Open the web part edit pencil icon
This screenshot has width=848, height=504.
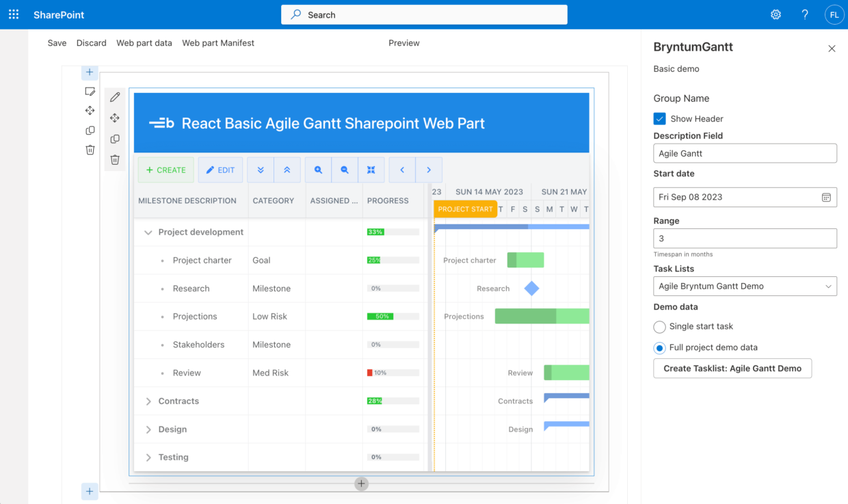[x=114, y=96]
